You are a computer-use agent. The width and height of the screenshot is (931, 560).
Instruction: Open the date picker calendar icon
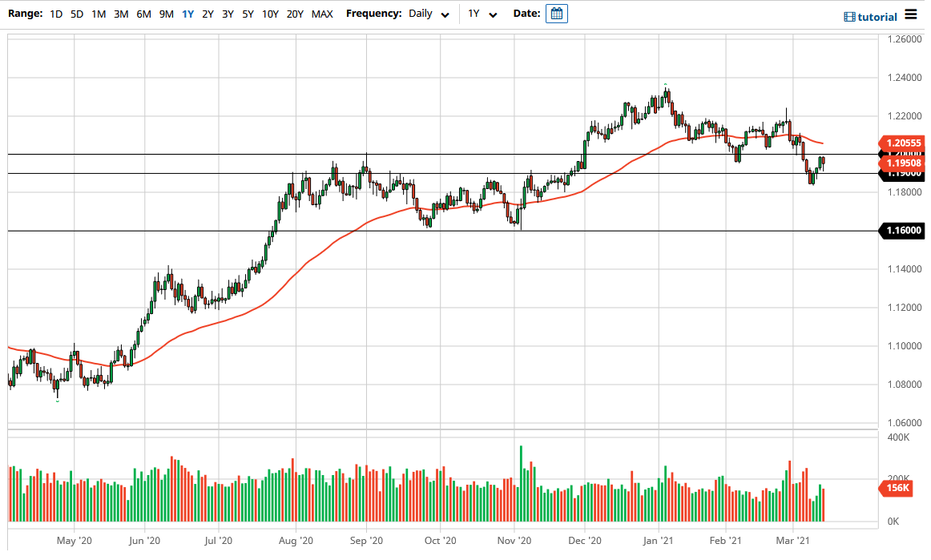click(x=557, y=14)
